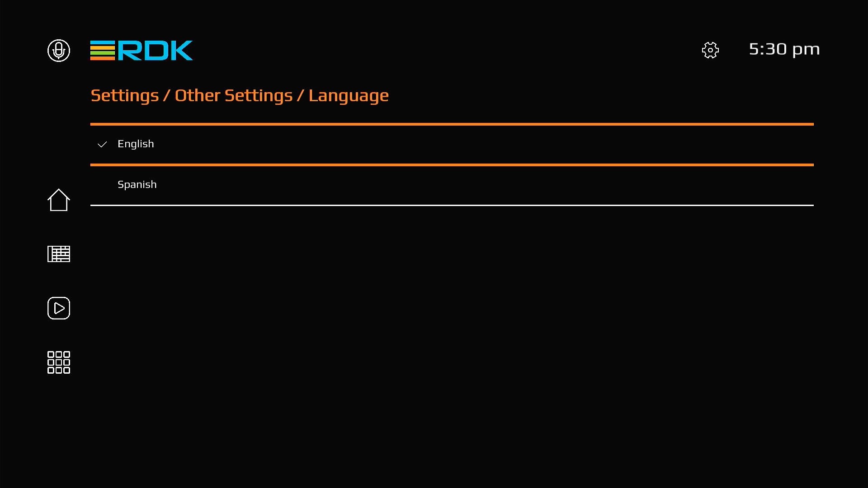Open the apps grid icon
This screenshot has height=488, width=868.
(59, 362)
